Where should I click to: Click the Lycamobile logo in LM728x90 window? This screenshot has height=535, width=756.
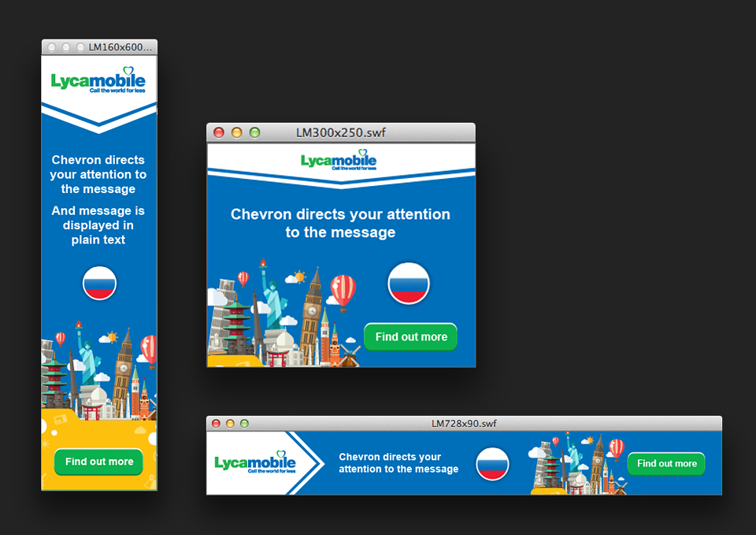255,463
